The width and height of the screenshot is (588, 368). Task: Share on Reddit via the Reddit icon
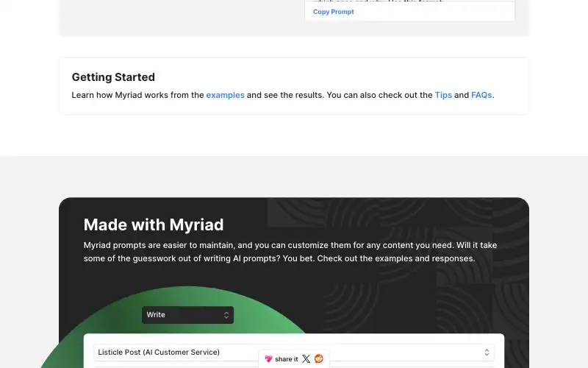(319, 359)
